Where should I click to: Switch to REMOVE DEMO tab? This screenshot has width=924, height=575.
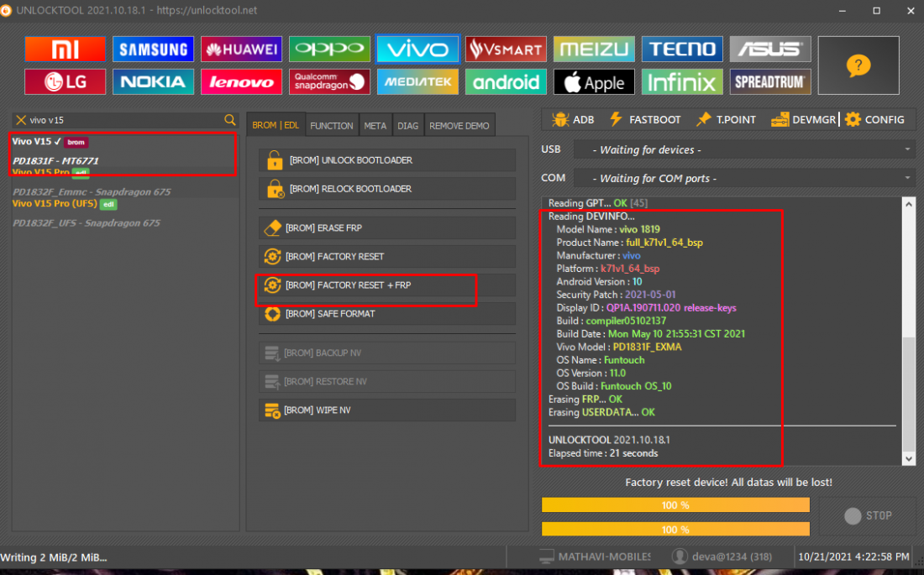pyautogui.click(x=459, y=126)
